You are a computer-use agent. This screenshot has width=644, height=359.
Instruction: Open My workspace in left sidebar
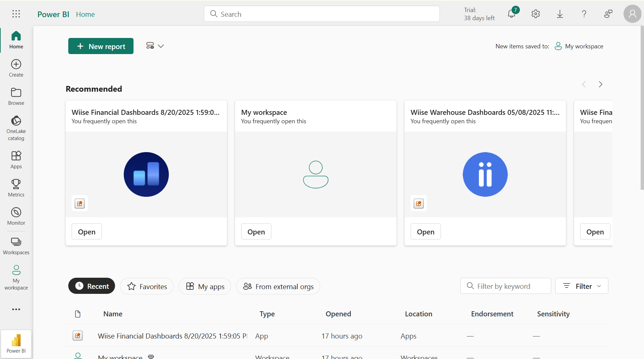point(16,277)
